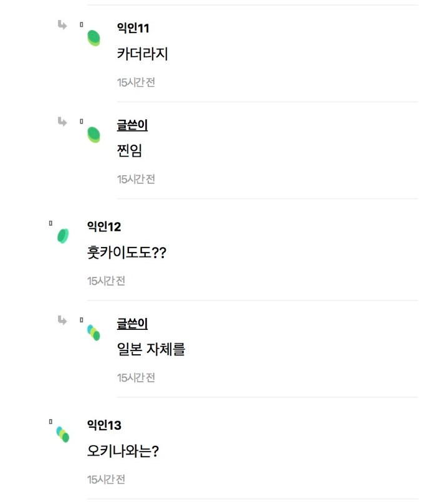
Task: Click the '15시간 전' timestamp under '카더라지'
Action: pos(136,82)
